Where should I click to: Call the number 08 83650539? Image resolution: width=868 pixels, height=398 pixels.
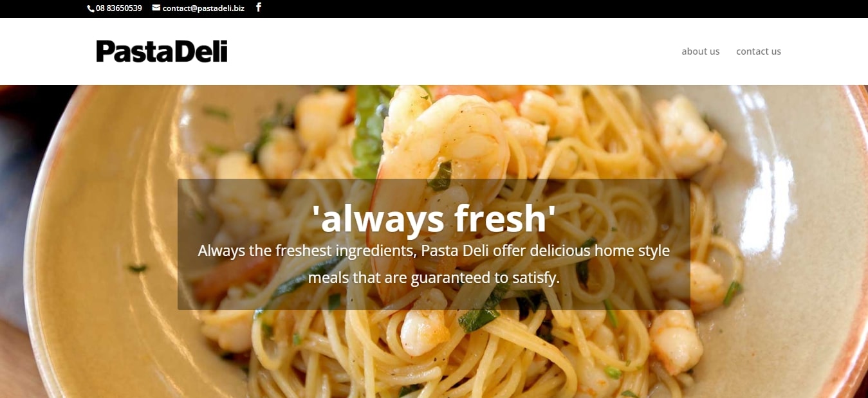[119, 8]
